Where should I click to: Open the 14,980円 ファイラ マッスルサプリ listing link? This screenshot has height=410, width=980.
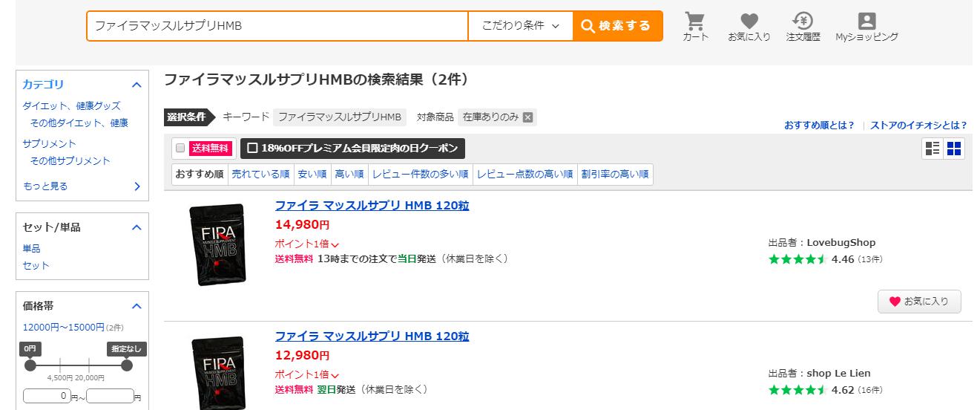372,206
